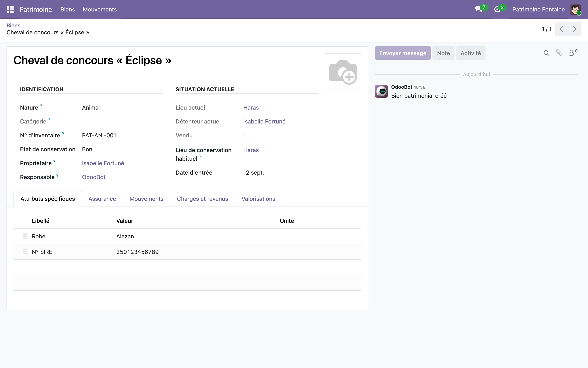Viewport: 588px width, 368px height.
Task: Open the Biens menu
Action: pyautogui.click(x=68, y=9)
